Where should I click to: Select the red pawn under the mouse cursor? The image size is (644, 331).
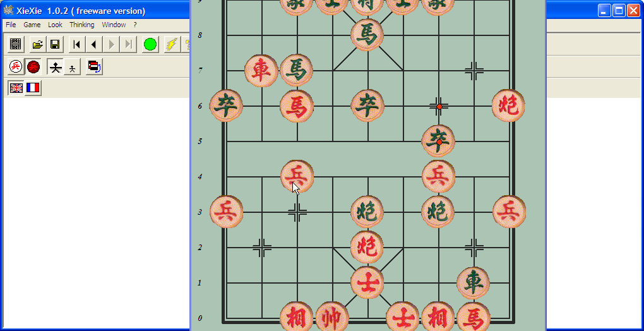[x=297, y=177]
